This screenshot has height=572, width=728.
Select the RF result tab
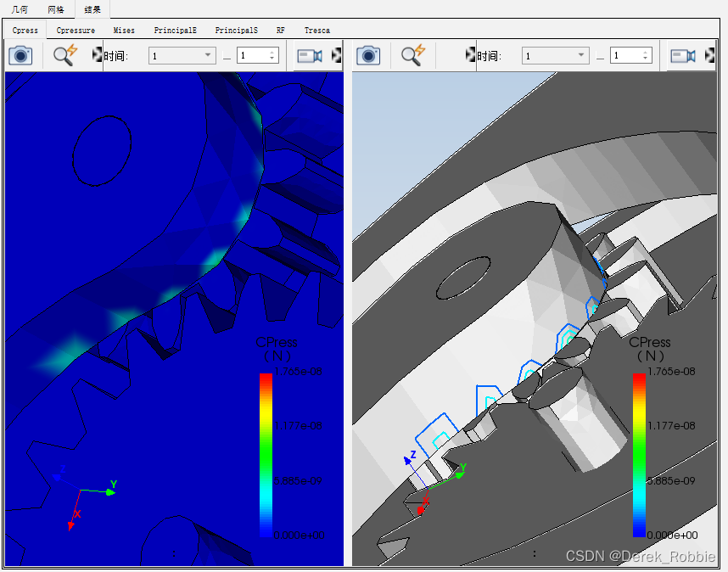pyautogui.click(x=281, y=31)
